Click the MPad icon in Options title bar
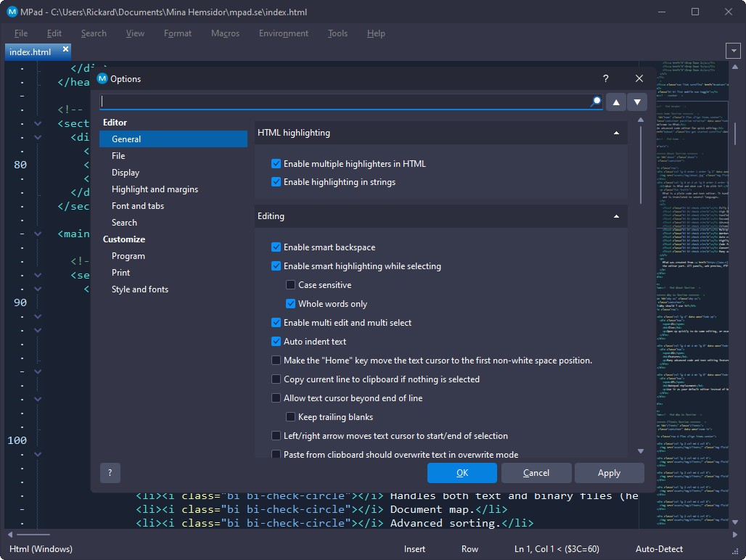 (102, 79)
